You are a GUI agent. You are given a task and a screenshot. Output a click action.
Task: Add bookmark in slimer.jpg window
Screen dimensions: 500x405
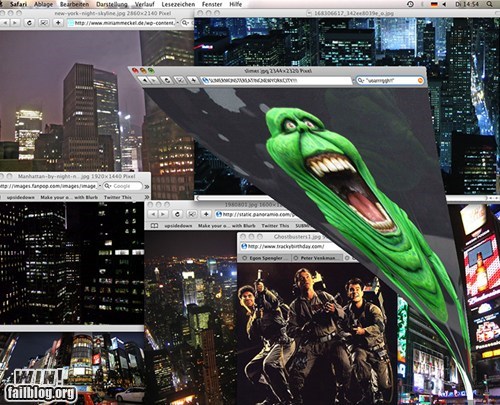point(193,80)
